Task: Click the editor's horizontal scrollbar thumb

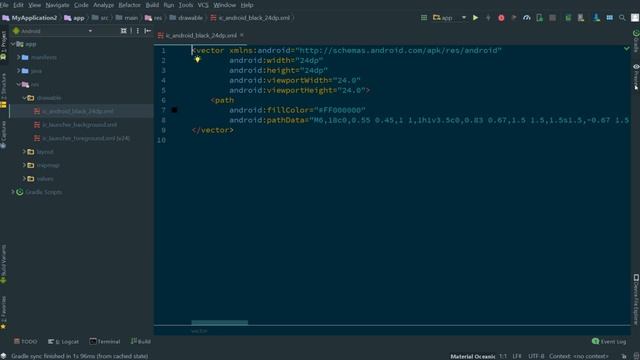Action: [220, 322]
